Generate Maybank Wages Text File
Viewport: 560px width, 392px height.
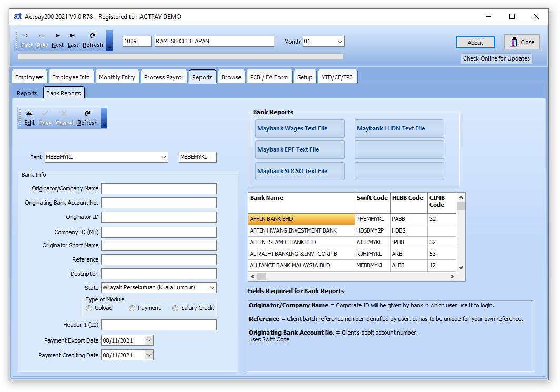click(x=299, y=128)
